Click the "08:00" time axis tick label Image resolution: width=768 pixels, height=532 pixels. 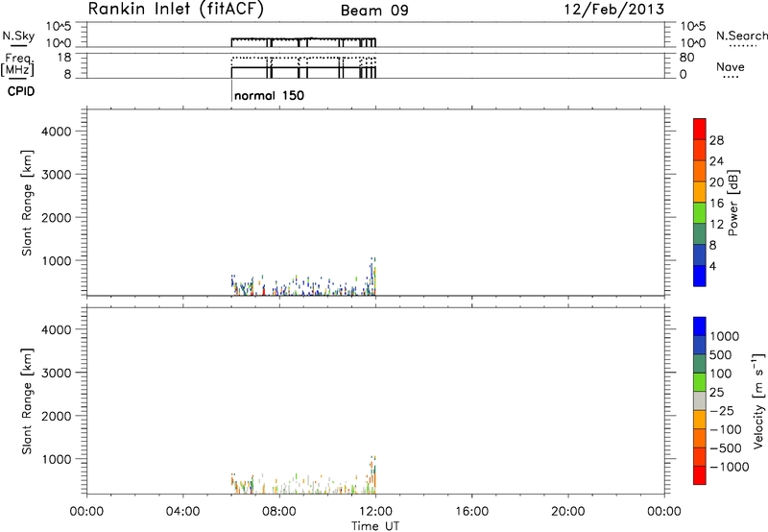tap(279, 512)
